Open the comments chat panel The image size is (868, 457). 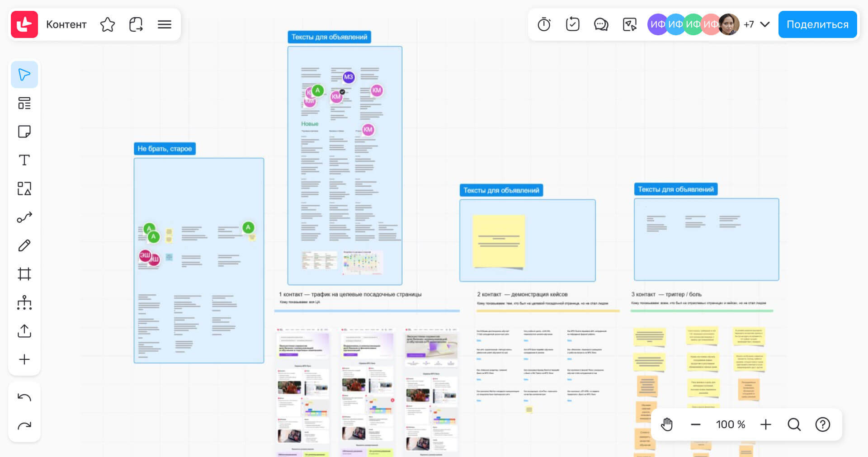coord(601,24)
